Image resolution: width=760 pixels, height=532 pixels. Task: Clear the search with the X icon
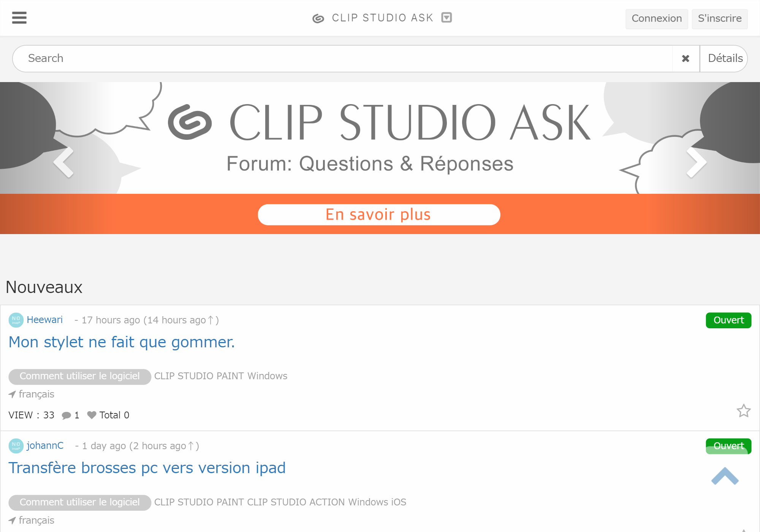pyautogui.click(x=686, y=59)
